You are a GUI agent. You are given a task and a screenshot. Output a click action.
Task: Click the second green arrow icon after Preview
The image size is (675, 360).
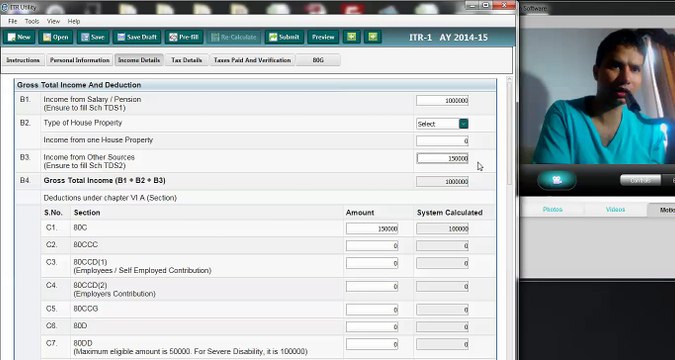(x=373, y=37)
